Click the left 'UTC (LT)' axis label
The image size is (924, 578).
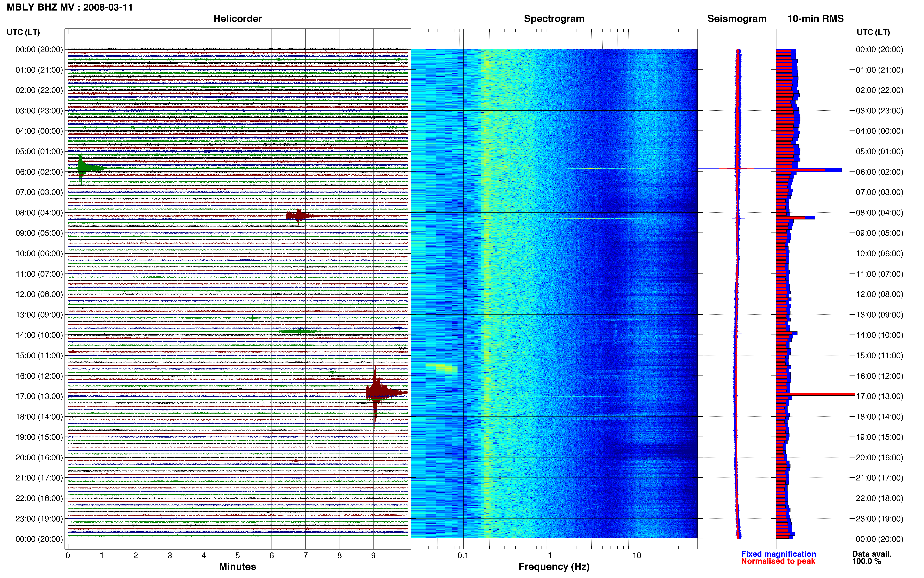pyautogui.click(x=23, y=32)
